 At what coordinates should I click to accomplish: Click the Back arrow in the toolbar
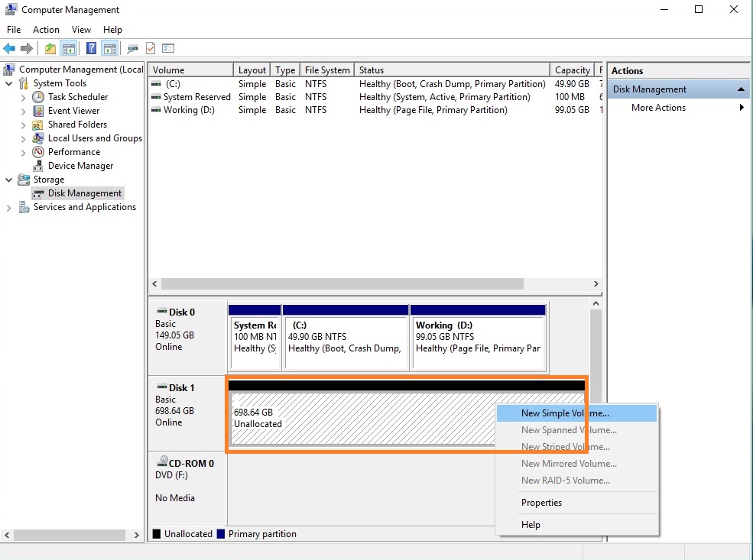[9, 48]
